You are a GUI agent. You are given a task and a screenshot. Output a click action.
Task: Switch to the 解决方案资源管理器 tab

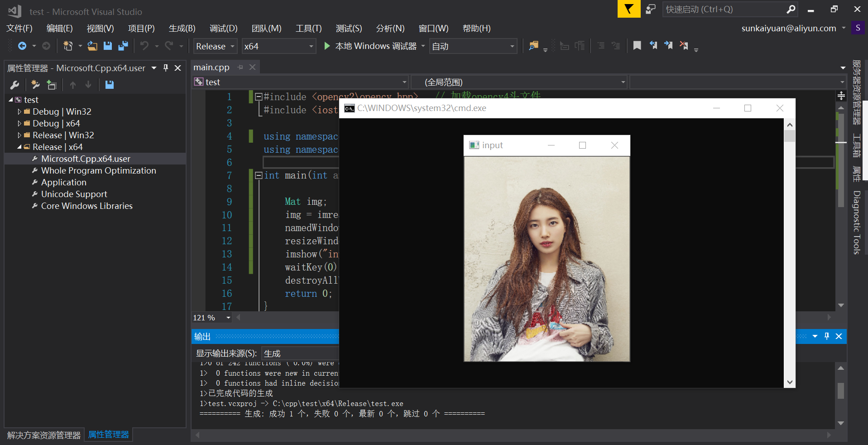[44, 435]
